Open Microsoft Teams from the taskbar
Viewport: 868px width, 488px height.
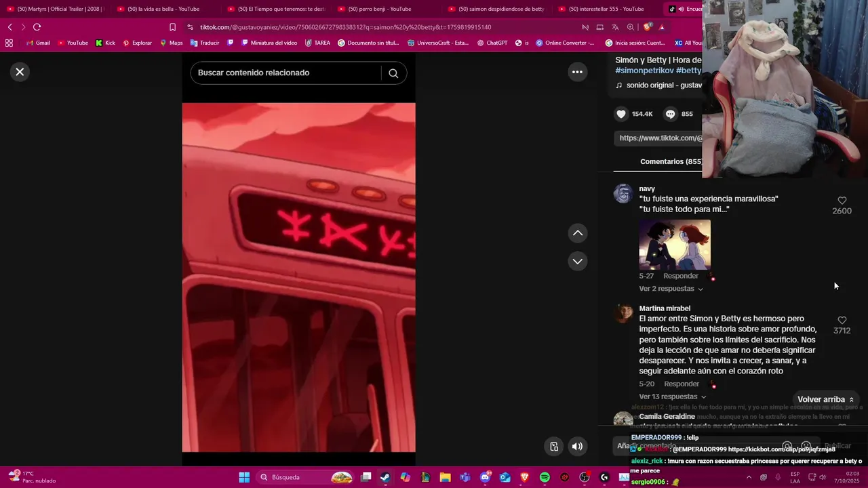click(465, 477)
